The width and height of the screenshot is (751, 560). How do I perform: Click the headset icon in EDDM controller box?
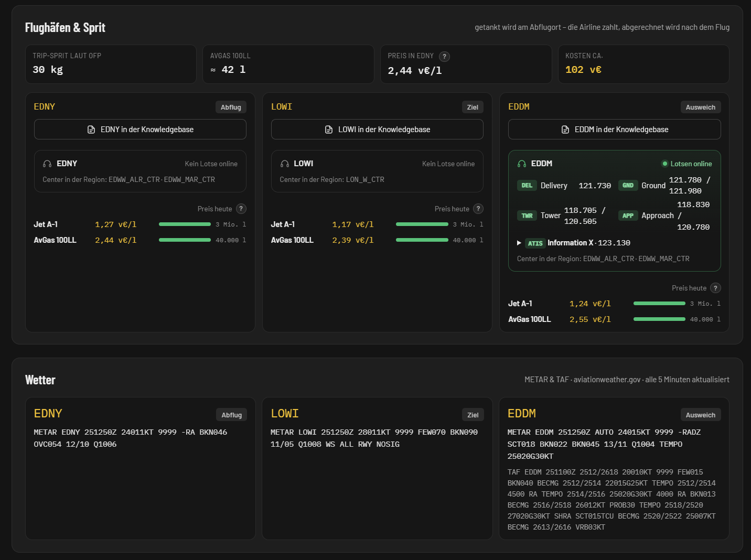click(x=522, y=164)
